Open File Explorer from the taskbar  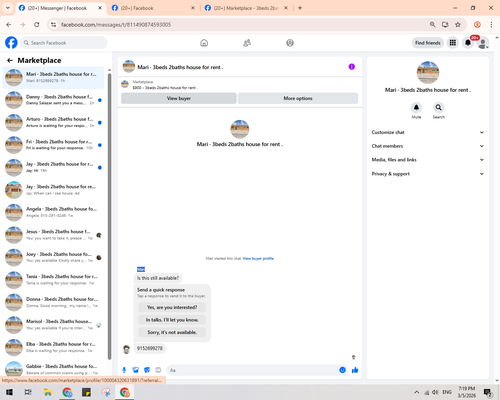coord(48,392)
